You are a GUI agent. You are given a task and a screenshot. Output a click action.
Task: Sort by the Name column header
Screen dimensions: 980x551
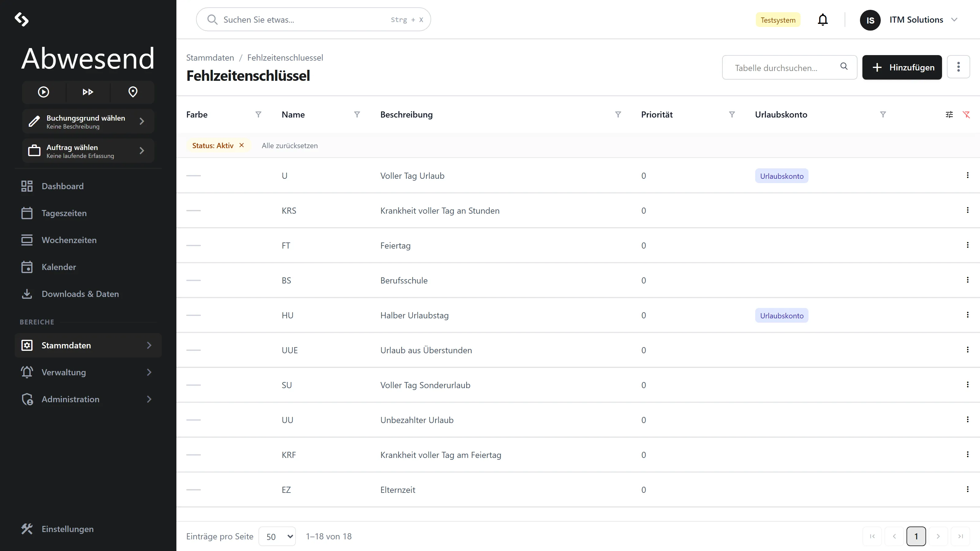point(293,114)
